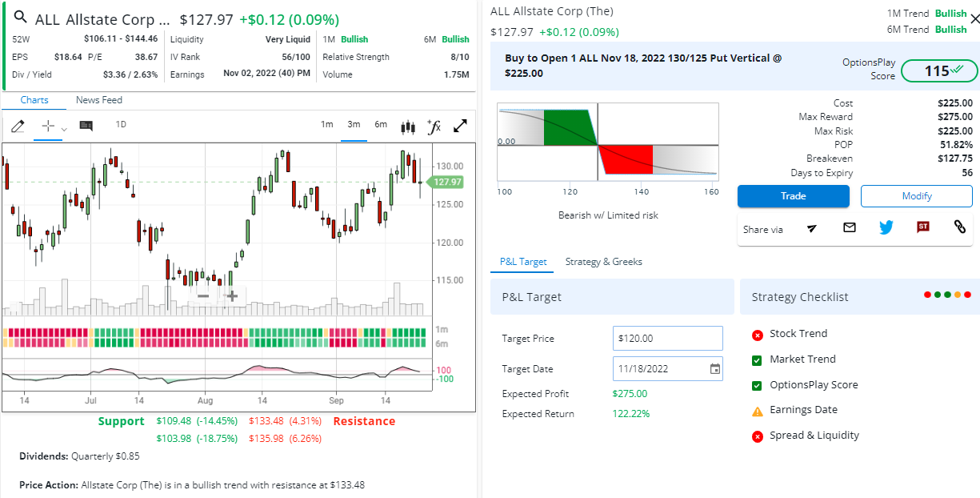Click the Relative Strength value 8/10
The image size is (980, 498).
click(460, 57)
